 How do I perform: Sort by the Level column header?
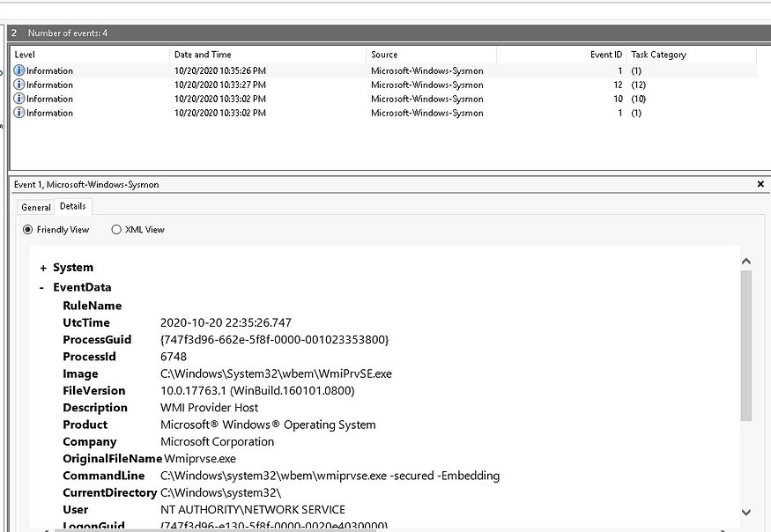(x=90, y=55)
